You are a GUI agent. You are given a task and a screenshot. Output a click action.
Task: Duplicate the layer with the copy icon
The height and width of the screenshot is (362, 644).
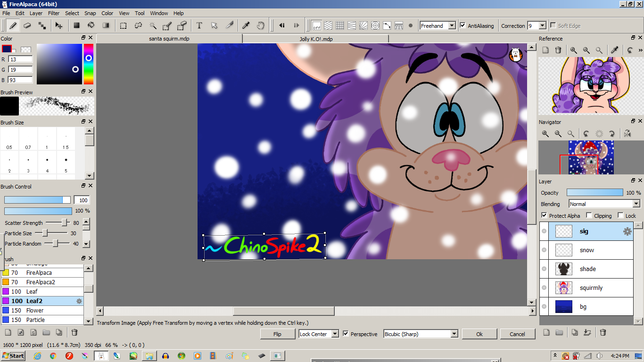(574, 332)
